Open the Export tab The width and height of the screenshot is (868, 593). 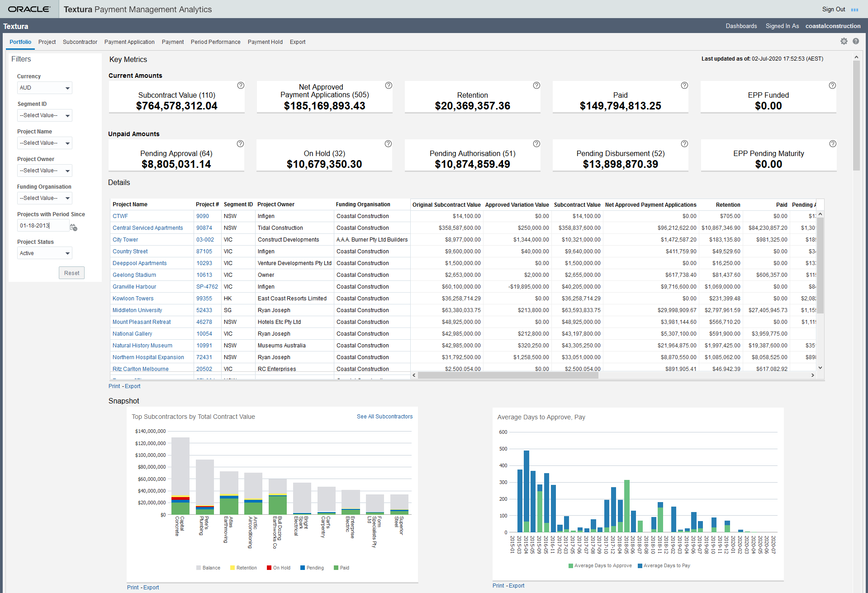[x=298, y=42]
